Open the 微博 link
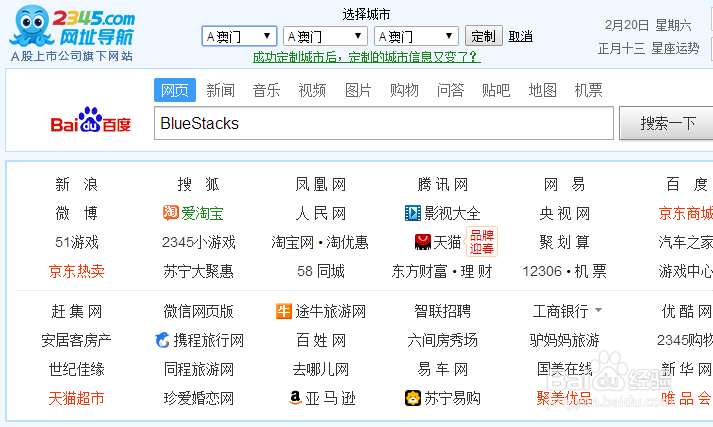The image size is (713, 427). tap(76, 213)
